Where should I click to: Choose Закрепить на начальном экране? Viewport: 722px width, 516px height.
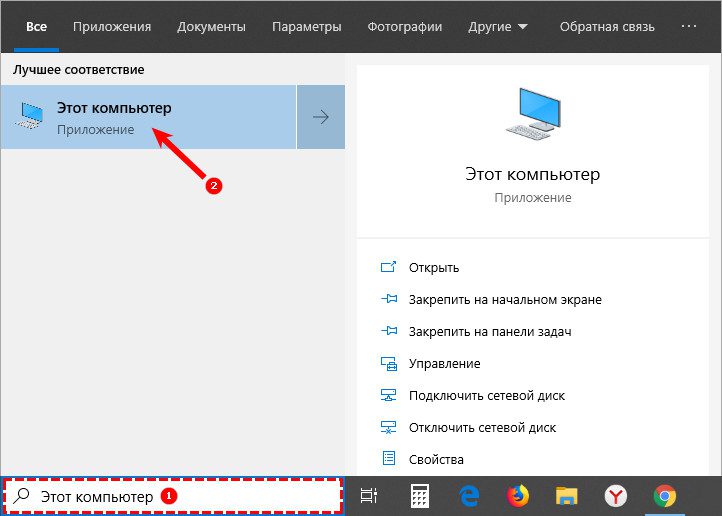click(x=505, y=300)
